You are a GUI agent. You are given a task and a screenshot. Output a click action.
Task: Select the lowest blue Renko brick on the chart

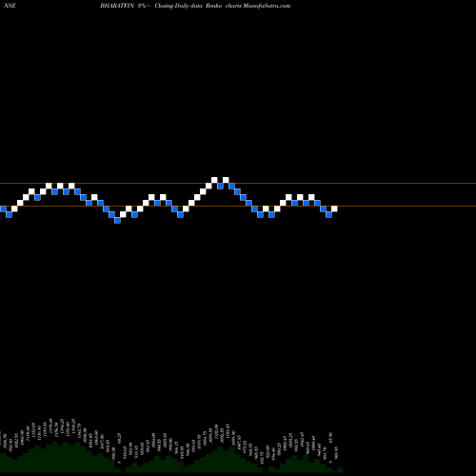click(117, 220)
